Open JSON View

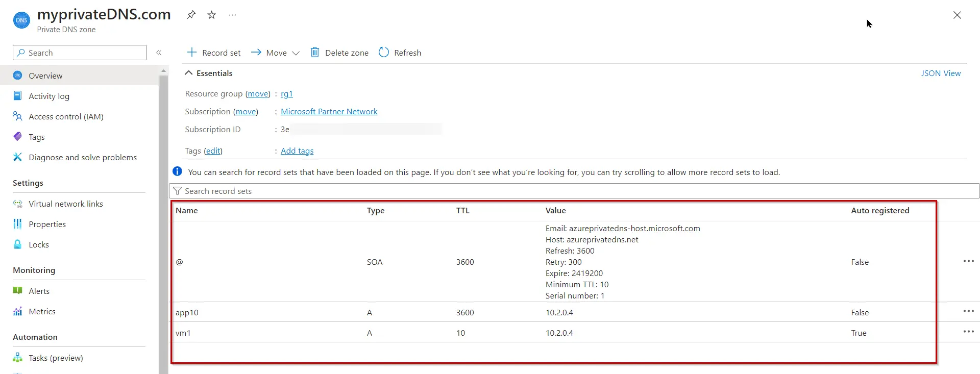[940, 73]
